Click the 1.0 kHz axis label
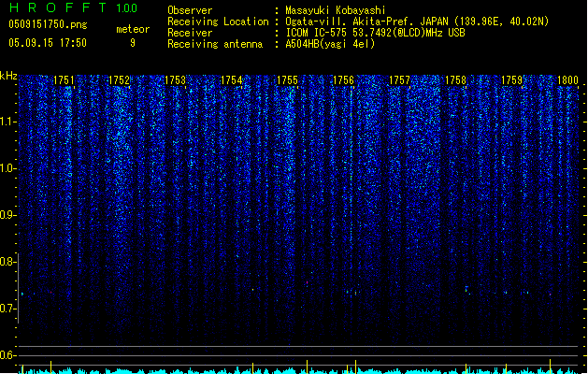The height and width of the screenshot is (374, 588). coord(8,168)
